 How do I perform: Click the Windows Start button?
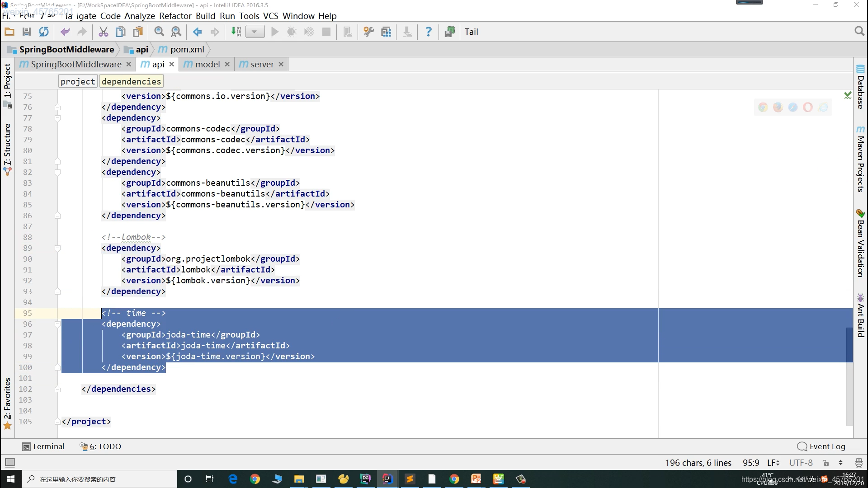pos(11,479)
